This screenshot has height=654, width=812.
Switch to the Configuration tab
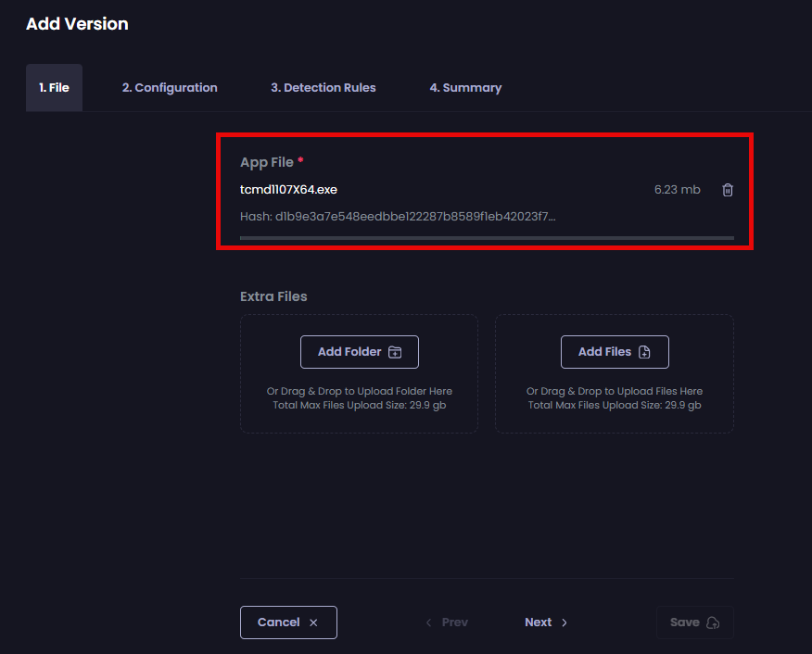[170, 87]
